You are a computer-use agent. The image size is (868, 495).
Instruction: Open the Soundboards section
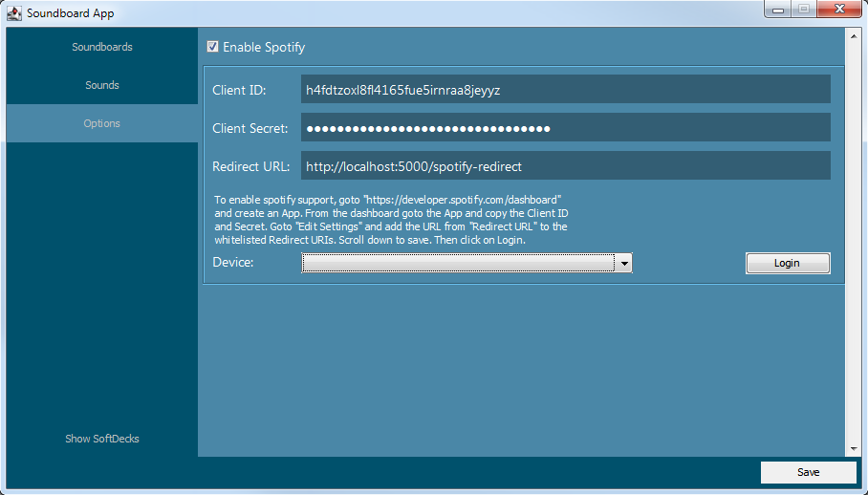tap(102, 47)
